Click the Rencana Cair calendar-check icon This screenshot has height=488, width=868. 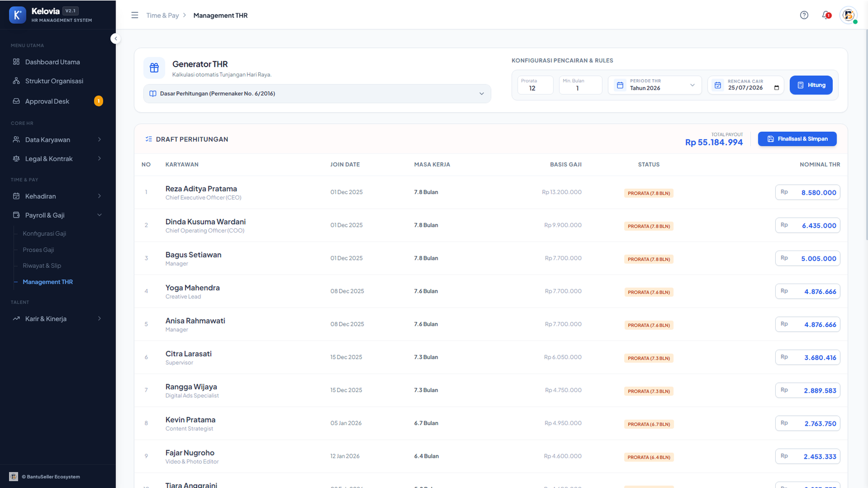tap(718, 85)
